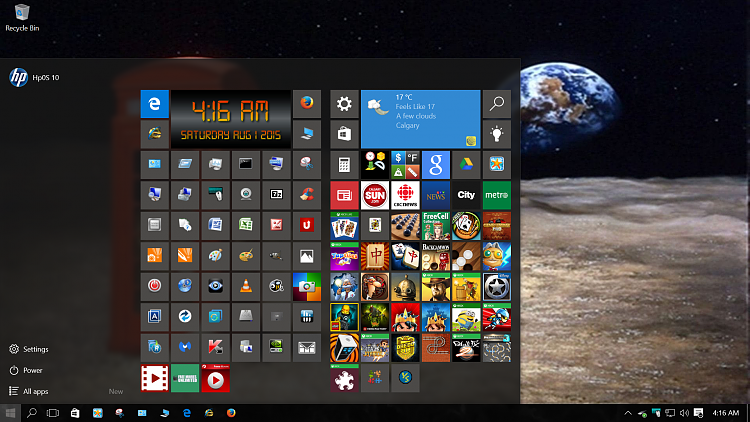This screenshot has height=422, width=750.
Task: Select the Recycle Bin desktop icon
Action: click(x=22, y=18)
